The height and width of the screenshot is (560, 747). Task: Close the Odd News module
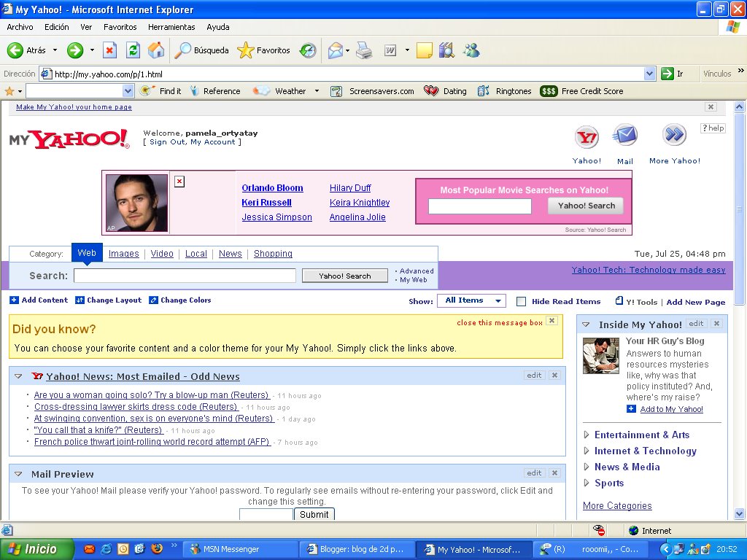(554, 376)
